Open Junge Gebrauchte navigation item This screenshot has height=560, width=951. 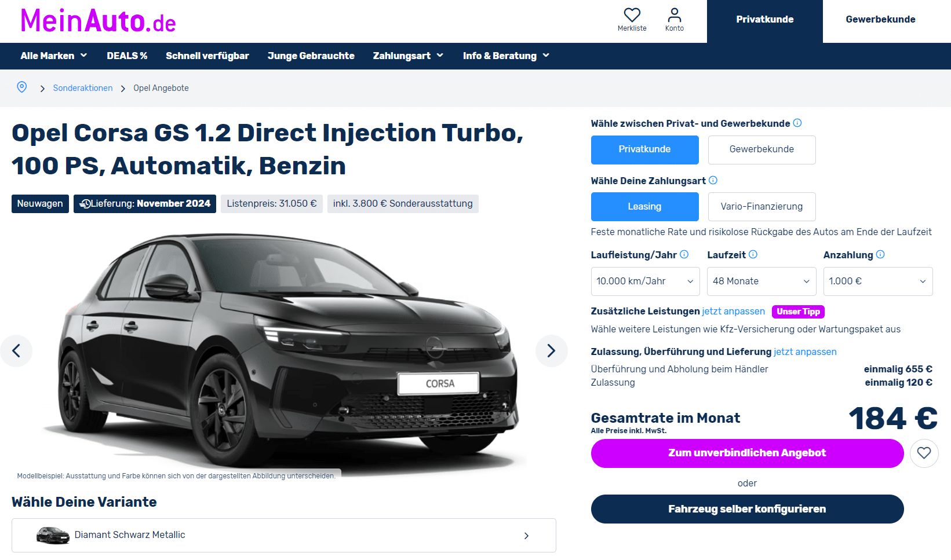click(x=311, y=56)
